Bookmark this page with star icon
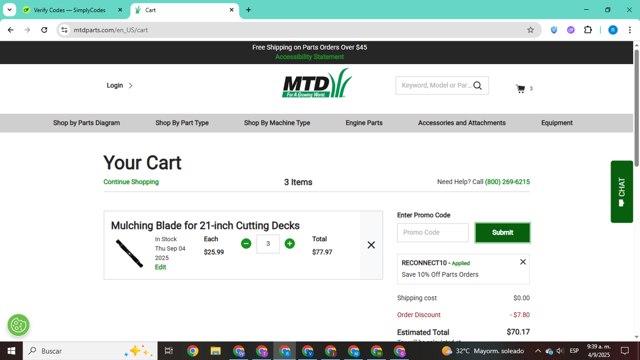Image resolution: width=640 pixels, height=360 pixels. point(530,30)
